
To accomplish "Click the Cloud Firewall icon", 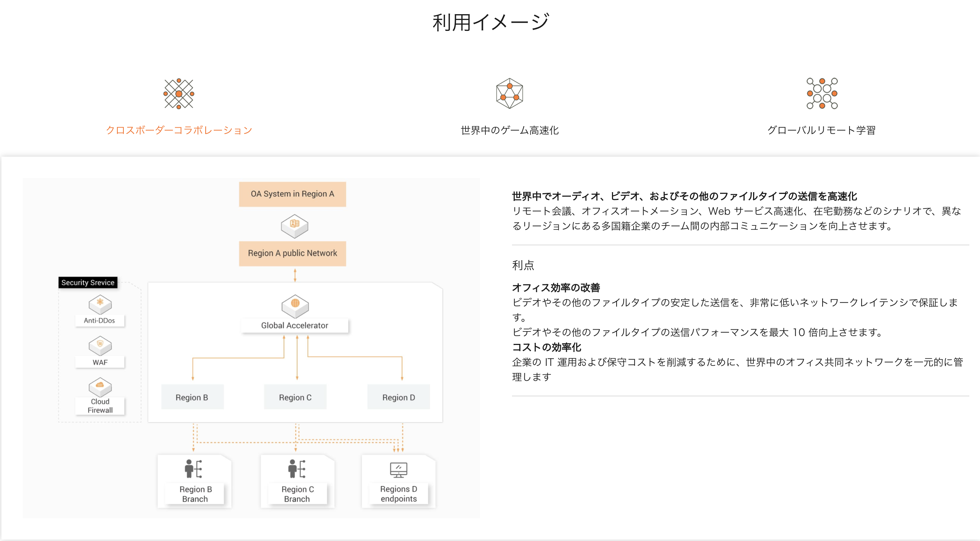I will 100,387.
